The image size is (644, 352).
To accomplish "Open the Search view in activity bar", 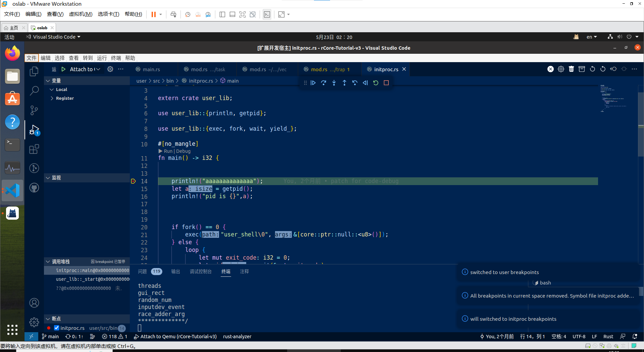I will click(34, 91).
